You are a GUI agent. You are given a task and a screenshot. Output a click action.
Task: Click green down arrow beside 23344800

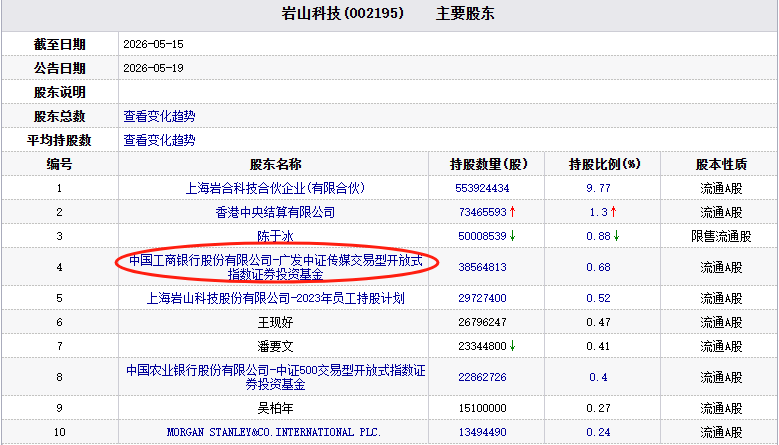click(x=513, y=346)
